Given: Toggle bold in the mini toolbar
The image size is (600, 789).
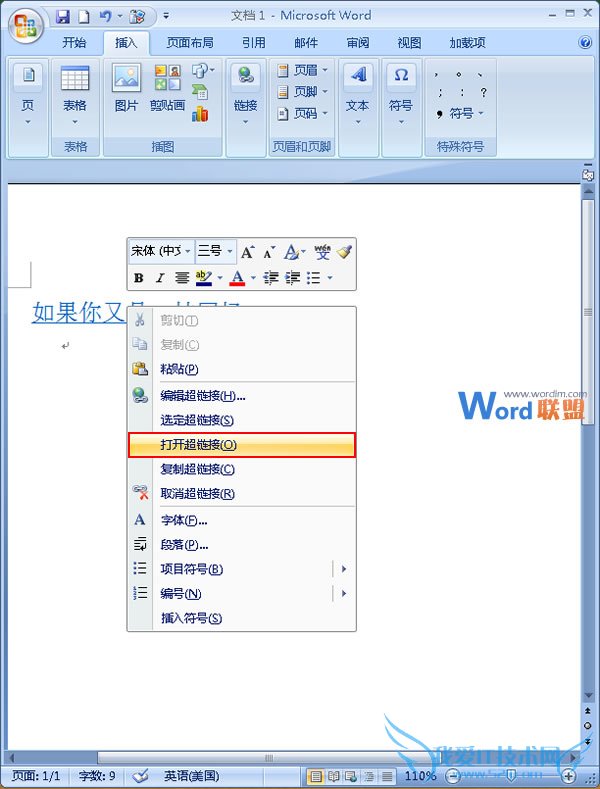Looking at the screenshot, I should (139, 277).
